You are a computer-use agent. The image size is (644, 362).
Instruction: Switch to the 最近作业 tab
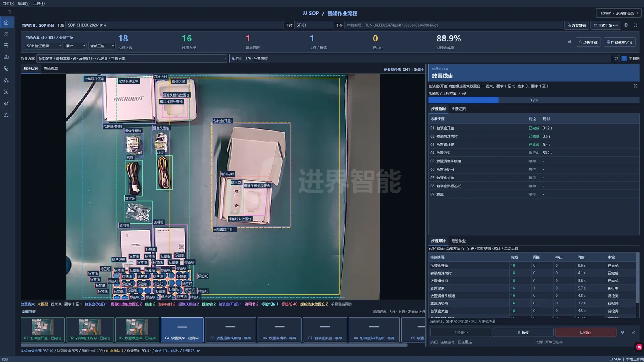click(x=458, y=241)
